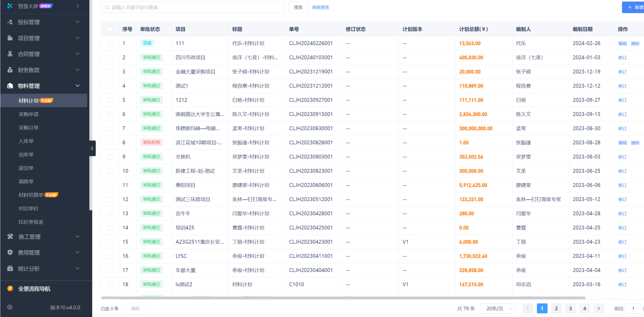Click the settings gear icon beside version number
The height and width of the screenshot is (317, 644).
pyautogui.click(x=10, y=307)
